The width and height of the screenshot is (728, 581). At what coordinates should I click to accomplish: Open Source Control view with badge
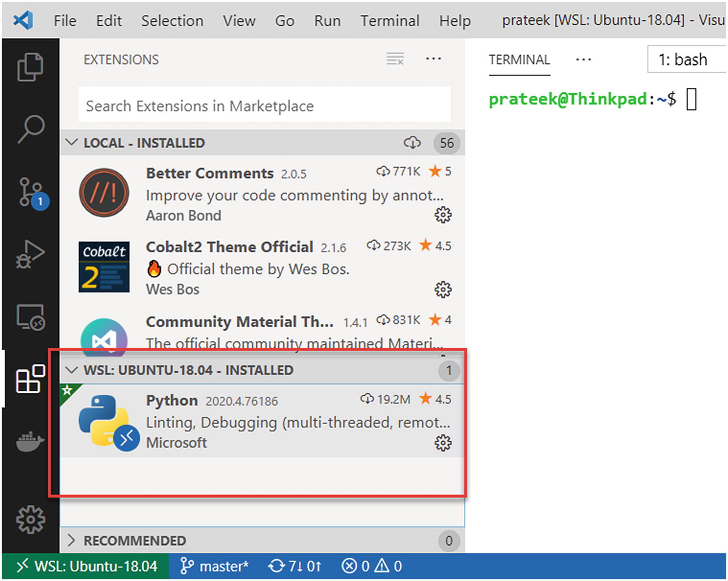tap(32, 193)
